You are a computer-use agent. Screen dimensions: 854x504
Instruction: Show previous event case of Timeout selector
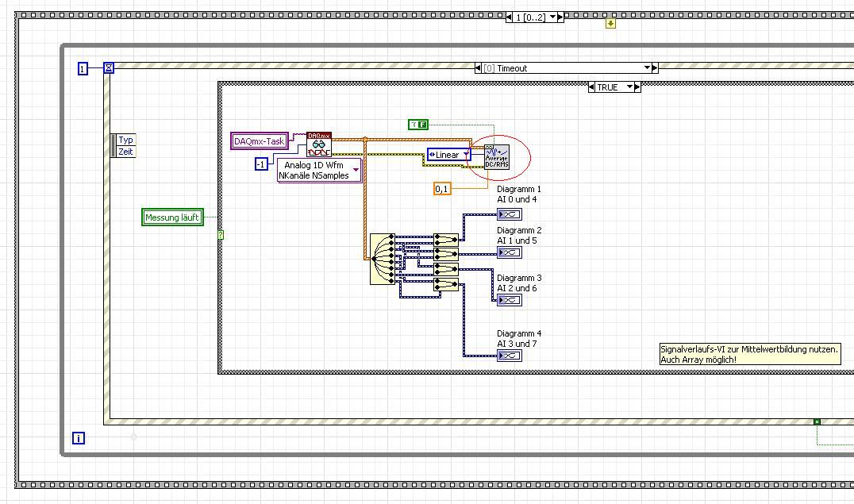pyautogui.click(x=478, y=68)
